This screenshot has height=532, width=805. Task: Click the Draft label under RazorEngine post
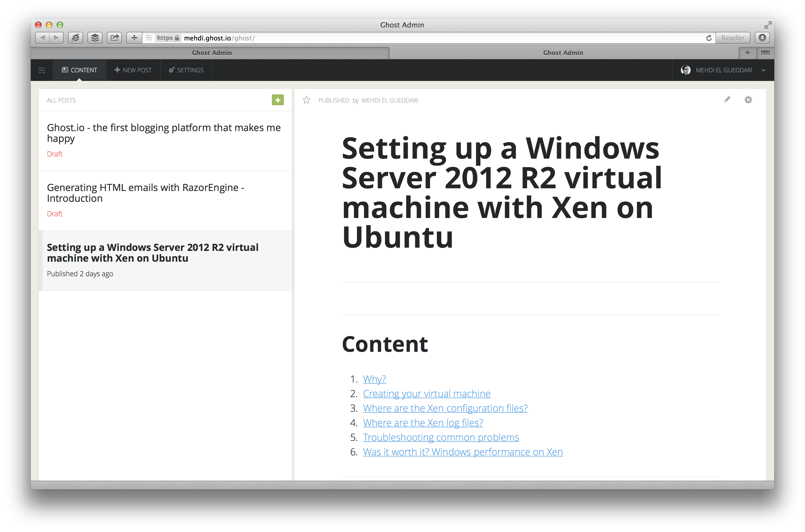(x=54, y=214)
